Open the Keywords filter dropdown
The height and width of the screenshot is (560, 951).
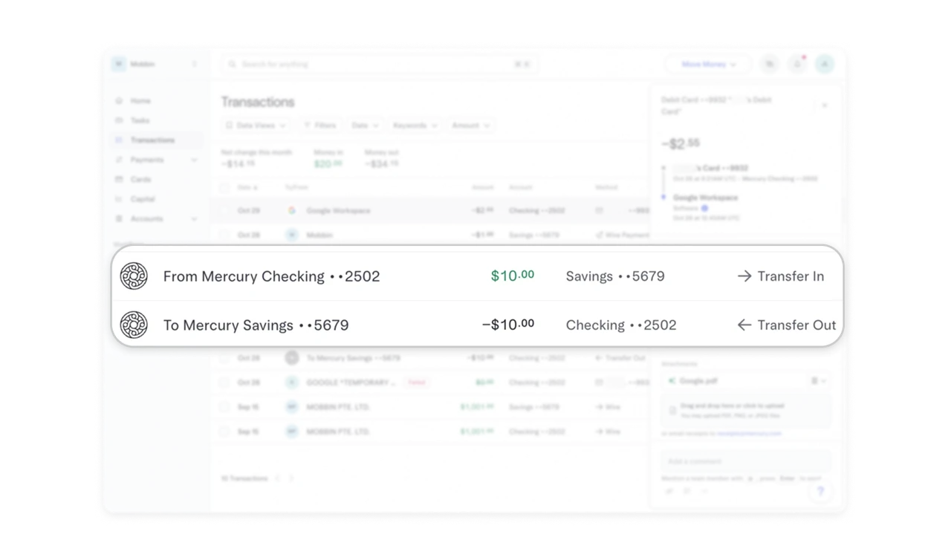(x=415, y=126)
